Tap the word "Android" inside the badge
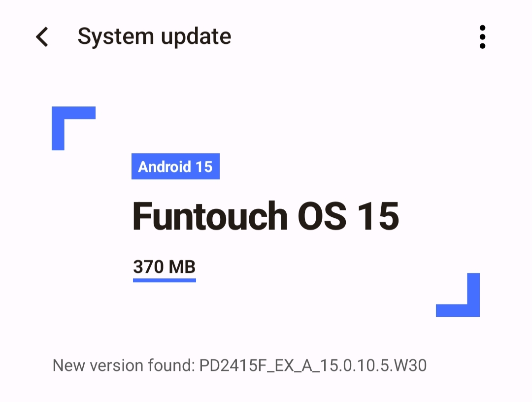 165,167
